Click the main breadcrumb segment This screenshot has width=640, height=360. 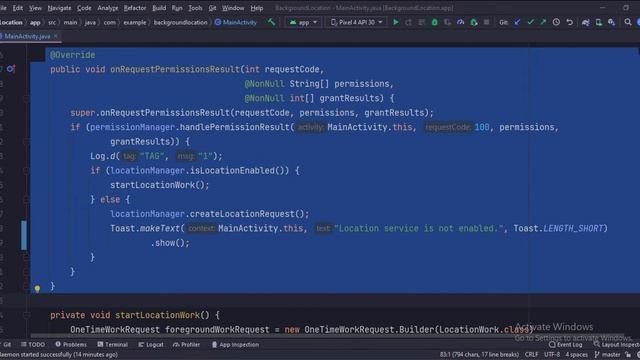pyautogui.click(x=70, y=22)
